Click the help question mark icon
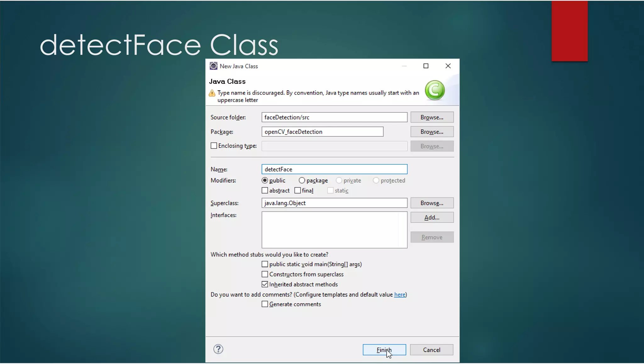 point(218,349)
